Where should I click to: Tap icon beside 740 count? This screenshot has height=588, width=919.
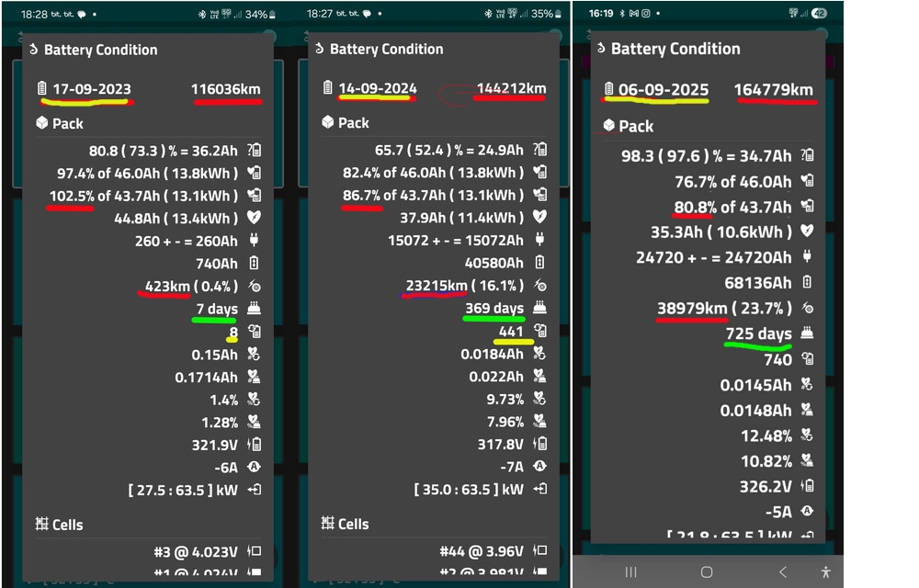807,358
